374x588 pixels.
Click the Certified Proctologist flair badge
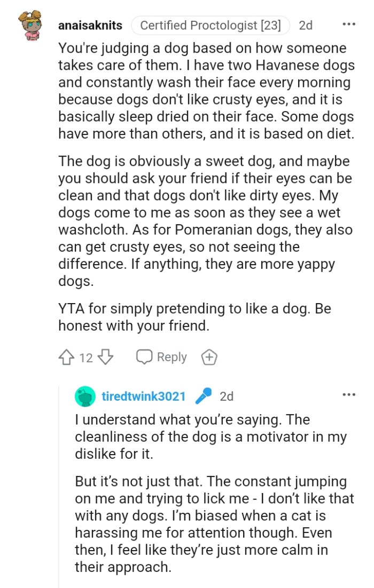[213, 24]
